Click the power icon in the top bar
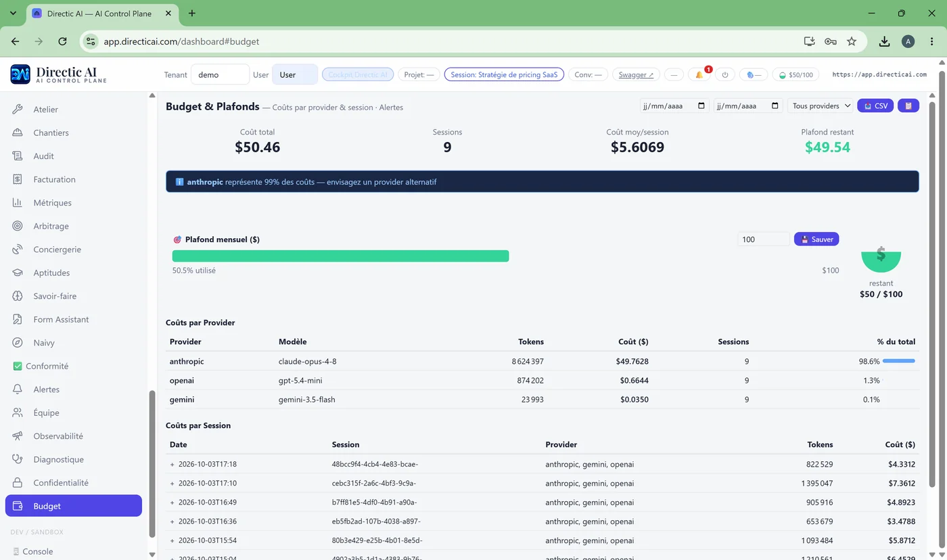This screenshot has height=560, width=947. pyautogui.click(x=724, y=74)
